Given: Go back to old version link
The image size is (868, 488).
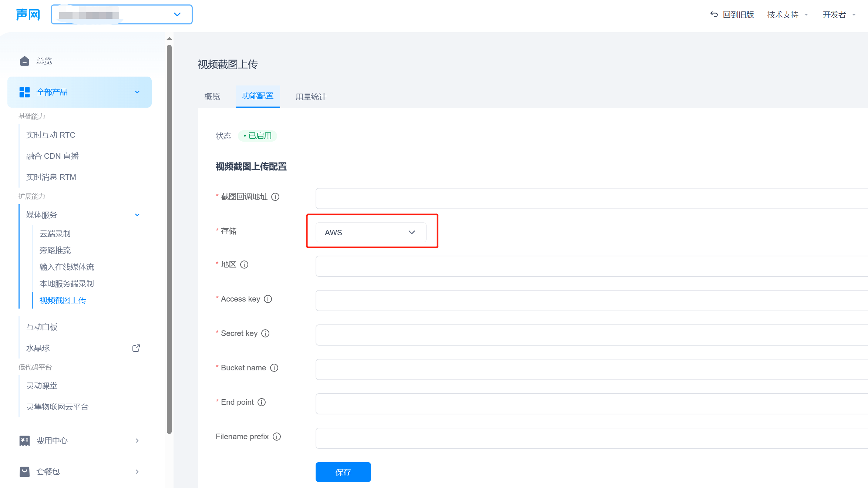Looking at the screenshot, I should 739,14.
